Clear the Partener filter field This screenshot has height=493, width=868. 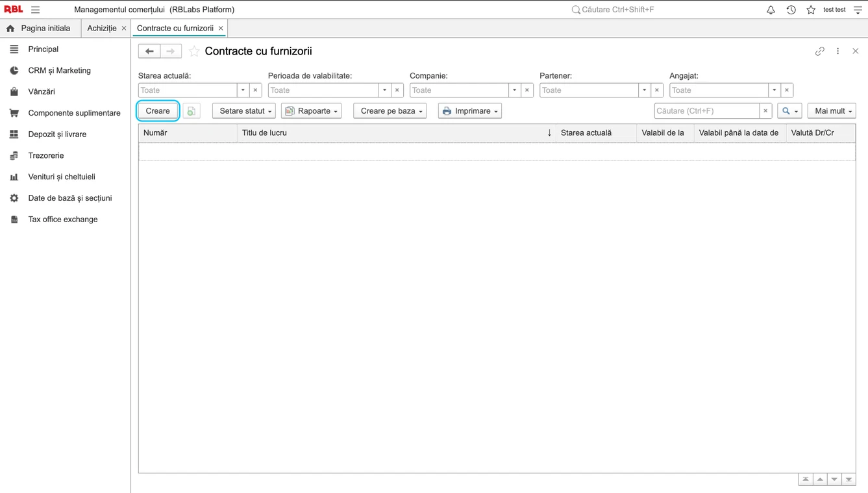pyautogui.click(x=657, y=90)
